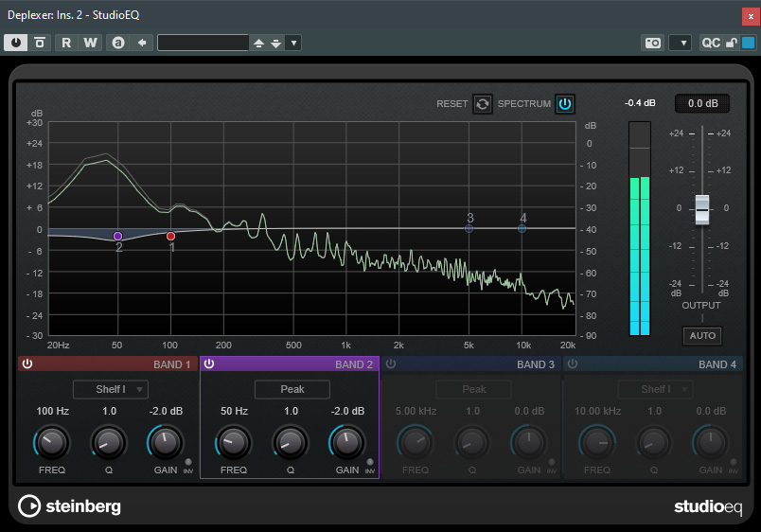The height and width of the screenshot is (532, 761).
Task: Click Band 1 GAIN knob
Action: [x=166, y=443]
